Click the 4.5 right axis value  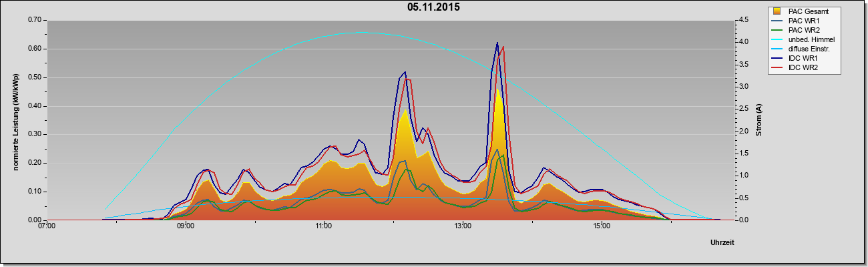[x=743, y=20]
